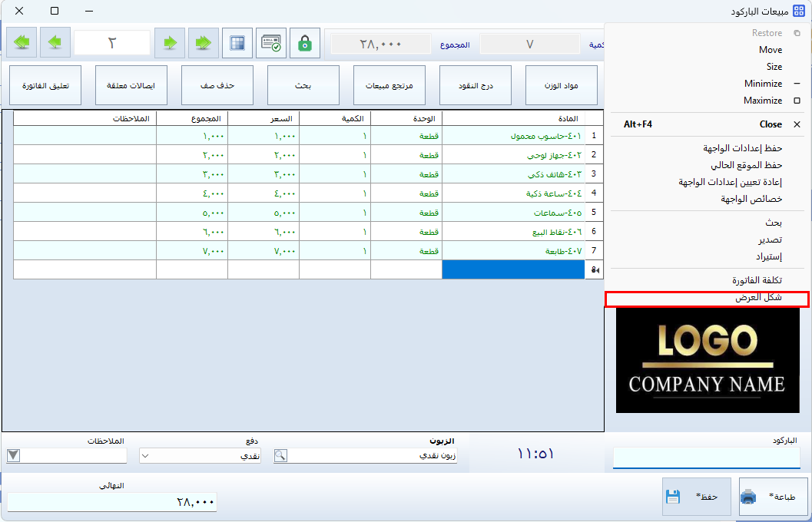Select حفظ إعدادات الواجهة menu item
Viewport: 812px width, 522px height.
tap(708, 148)
